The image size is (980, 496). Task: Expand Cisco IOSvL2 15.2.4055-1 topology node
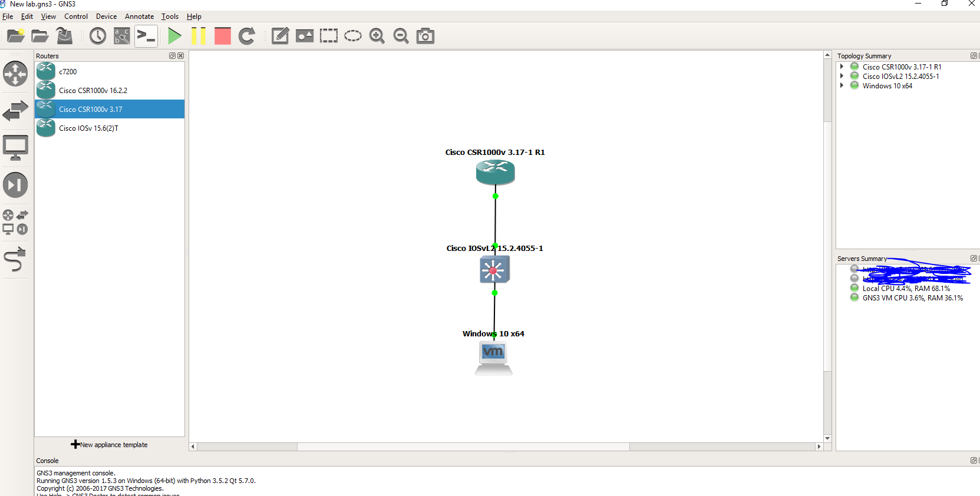(x=842, y=76)
